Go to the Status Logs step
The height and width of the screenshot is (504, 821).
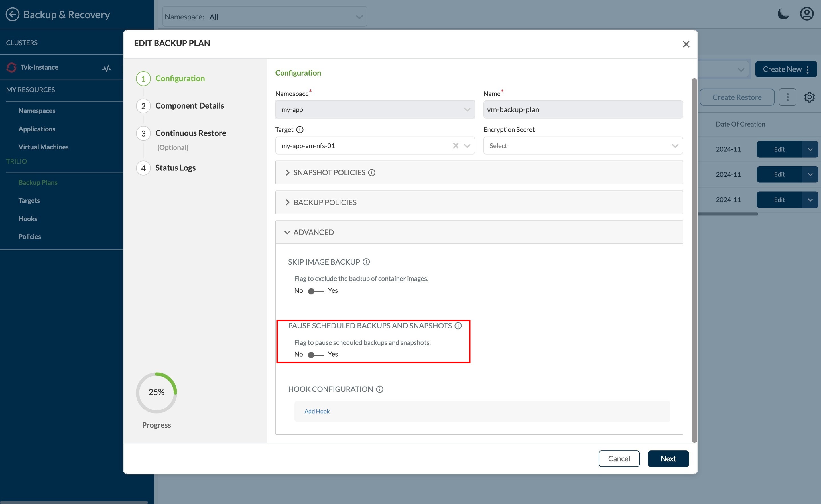(175, 168)
